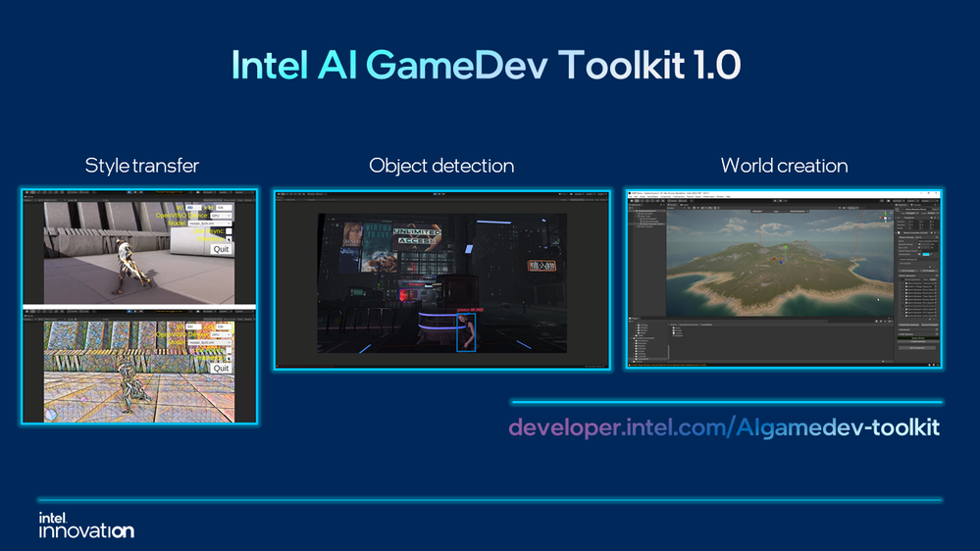980x551 pixels.
Task: Click the Intel Innovation logo
Action: tap(86, 526)
